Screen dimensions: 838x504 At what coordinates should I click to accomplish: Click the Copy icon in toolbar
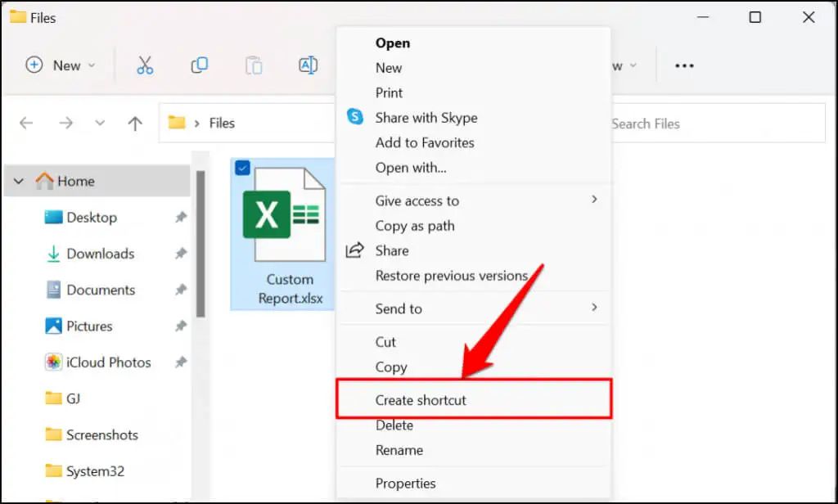tap(199, 65)
